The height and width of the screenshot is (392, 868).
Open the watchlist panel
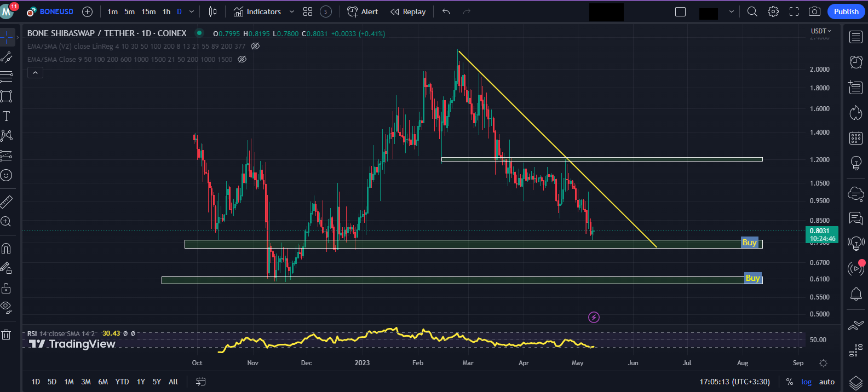pyautogui.click(x=855, y=37)
